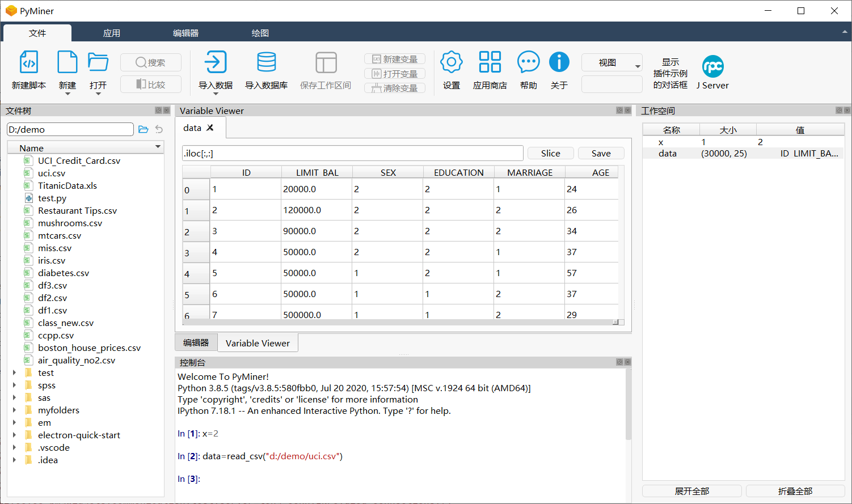Click the console vertical scrollbar
852x504 pixels.
point(629,404)
